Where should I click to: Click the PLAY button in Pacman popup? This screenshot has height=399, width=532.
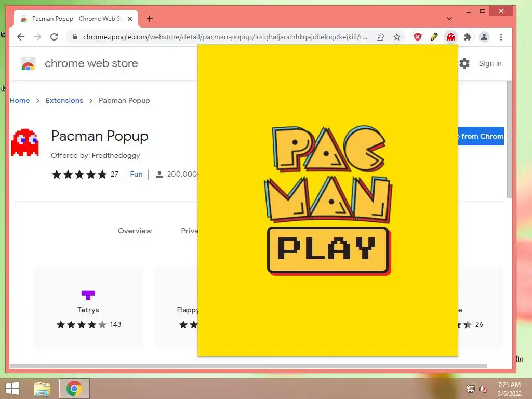pos(328,250)
